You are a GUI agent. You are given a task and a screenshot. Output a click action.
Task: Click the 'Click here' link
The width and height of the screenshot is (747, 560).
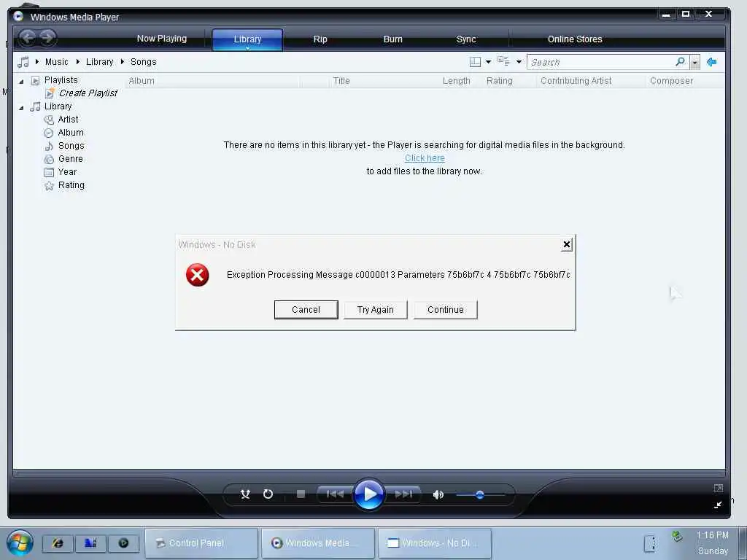(425, 158)
